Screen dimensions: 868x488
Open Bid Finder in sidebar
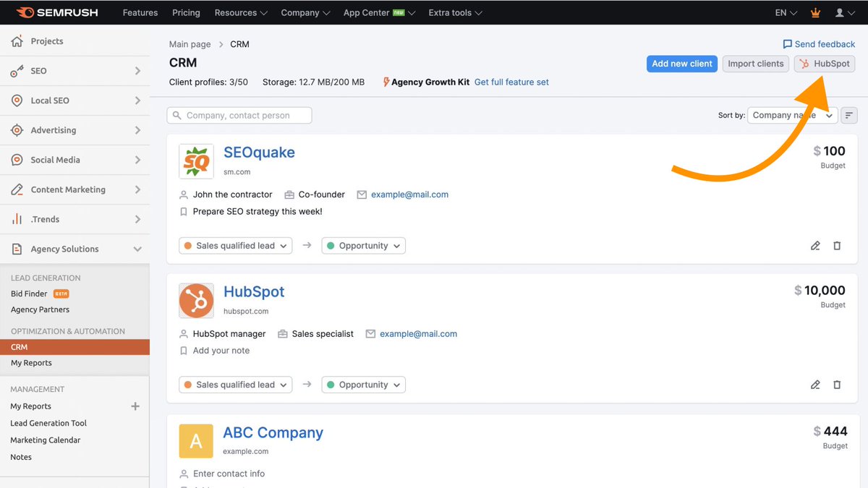[x=29, y=294]
